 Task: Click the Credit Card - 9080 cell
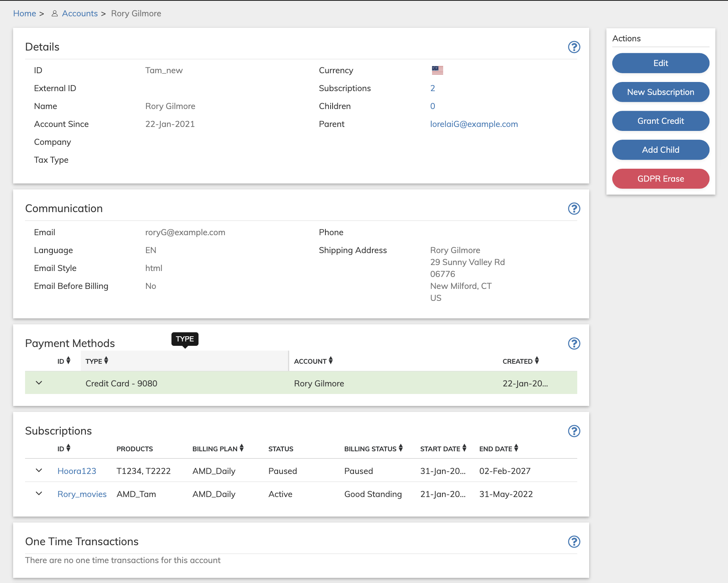pyautogui.click(x=121, y=384)
